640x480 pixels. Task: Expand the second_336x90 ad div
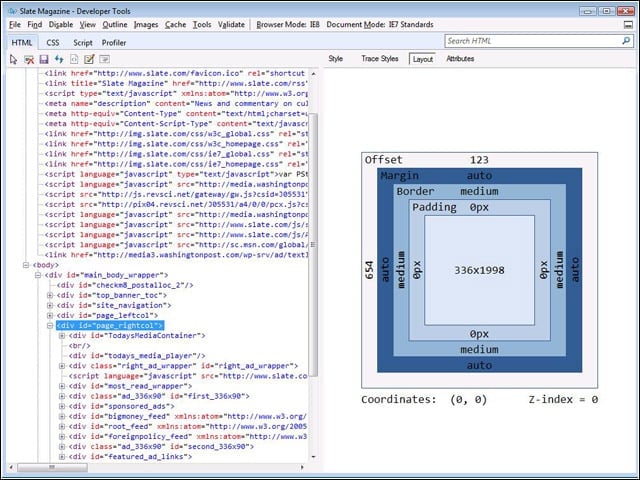(62, 447)
